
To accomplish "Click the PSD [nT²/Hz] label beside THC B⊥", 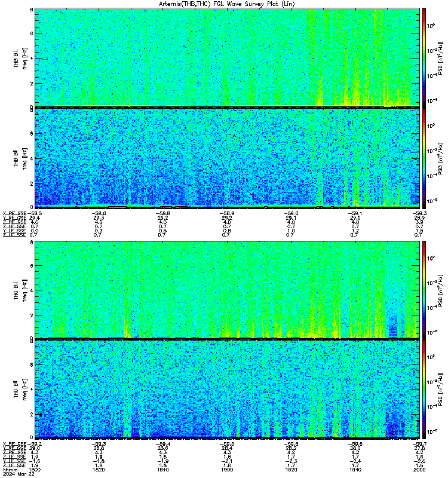I will coord(441,290).
